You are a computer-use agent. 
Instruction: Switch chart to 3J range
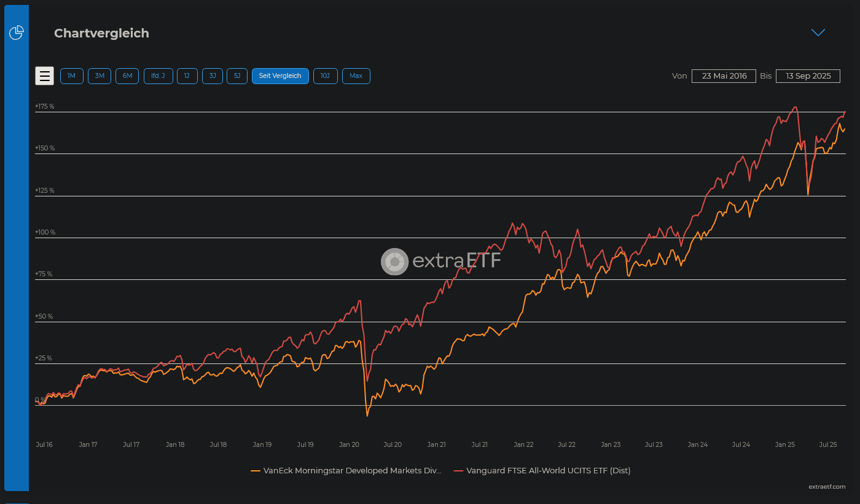pos(213,76)
